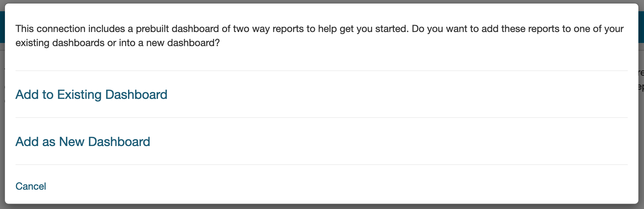644x209 pixels.
Task: Click partially hidden text behind modal's right edge
Action: [641, 80]
